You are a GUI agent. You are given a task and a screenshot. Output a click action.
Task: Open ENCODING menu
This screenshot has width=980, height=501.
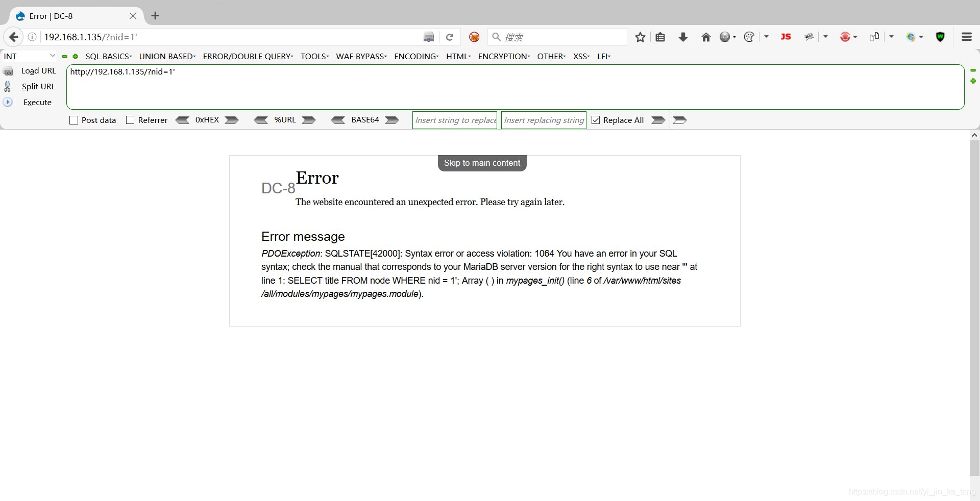coord(416,56)
